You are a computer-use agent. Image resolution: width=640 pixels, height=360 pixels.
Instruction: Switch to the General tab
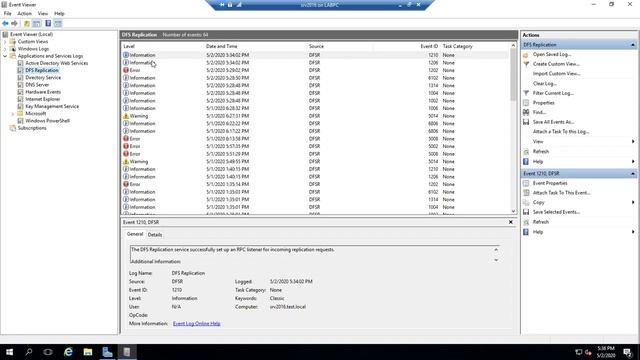(135, 234)
